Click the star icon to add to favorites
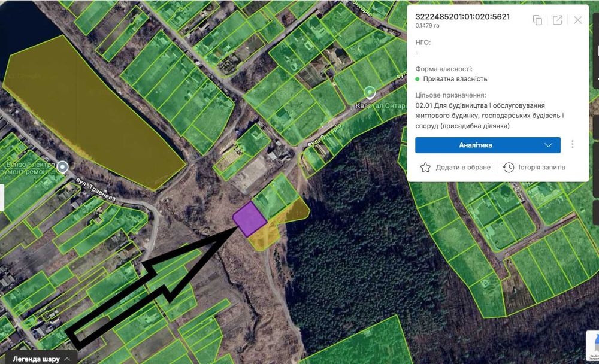The image size is (599, 364). tap(425, 167)
